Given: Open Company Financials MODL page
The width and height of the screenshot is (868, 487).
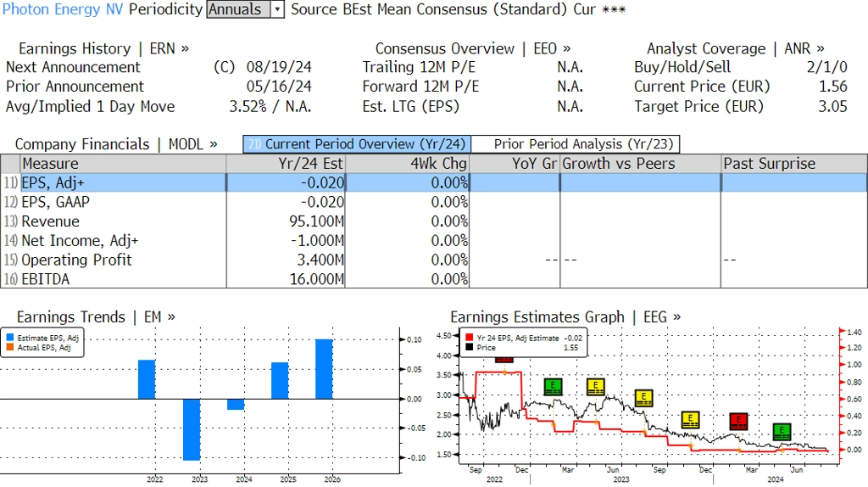Looking at the screenshot, I should click(116, 144).
